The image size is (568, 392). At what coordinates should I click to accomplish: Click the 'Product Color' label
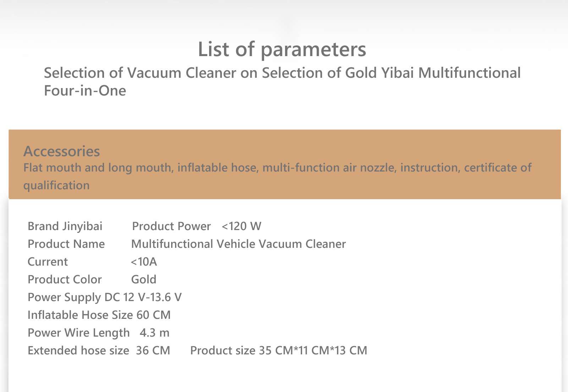click(x=65, y=279)
